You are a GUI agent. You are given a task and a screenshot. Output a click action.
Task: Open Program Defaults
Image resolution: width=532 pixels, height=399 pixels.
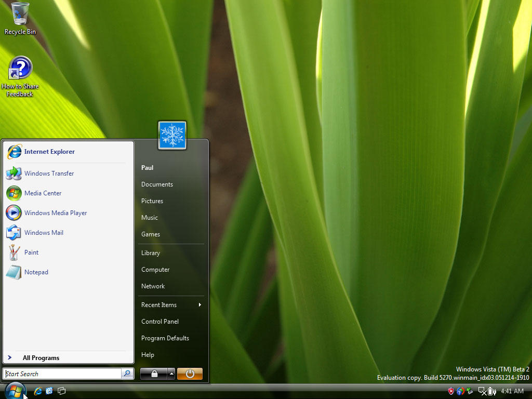click(x=165, y=338)
